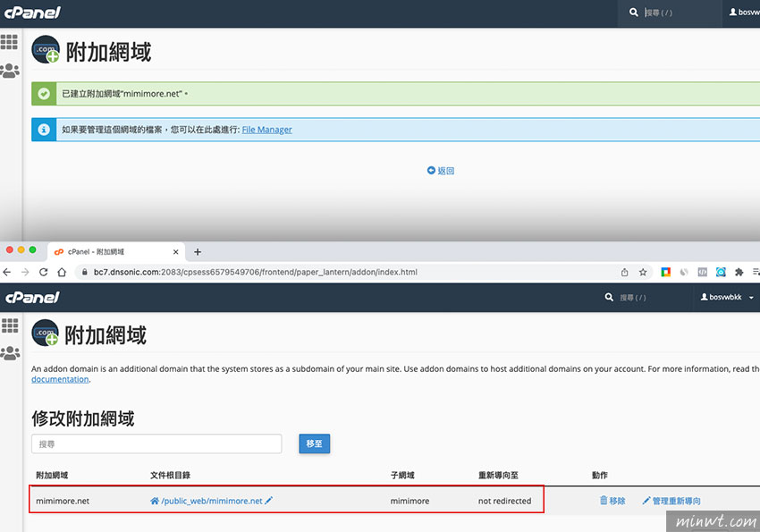Click the mimimore subdomain cell
This screenshot has width=760, height=532.
point(410,501)
